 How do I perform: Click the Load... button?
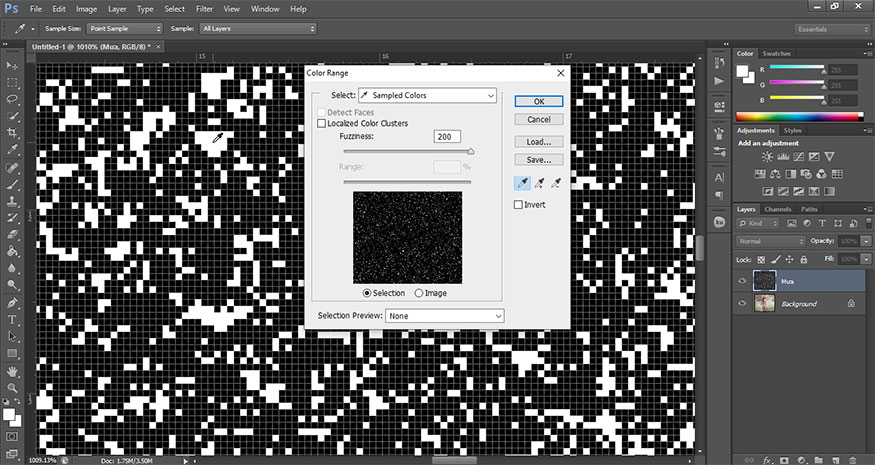tap(539, 142)
